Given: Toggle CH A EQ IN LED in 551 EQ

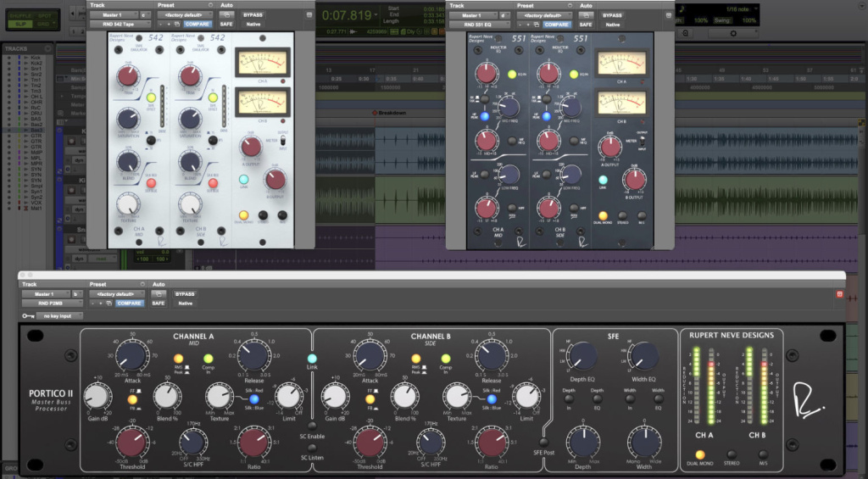Looking at the screenshot, I should coord(511,75).
